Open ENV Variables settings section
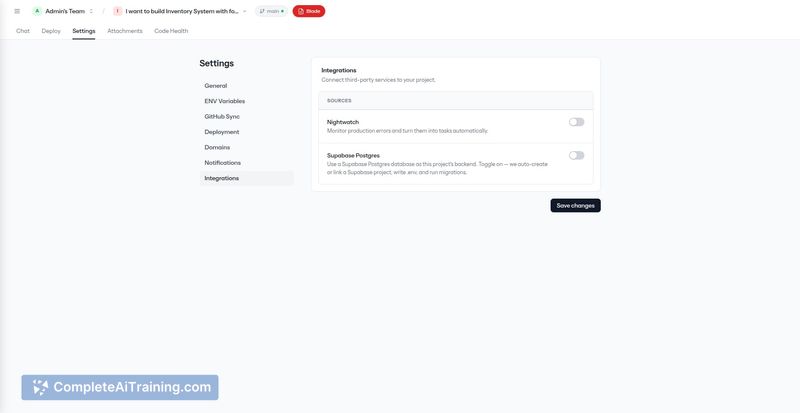 coord(247,101)
